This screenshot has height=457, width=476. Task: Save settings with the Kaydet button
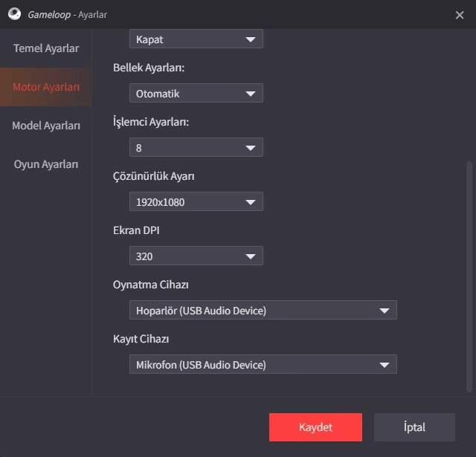315,427
